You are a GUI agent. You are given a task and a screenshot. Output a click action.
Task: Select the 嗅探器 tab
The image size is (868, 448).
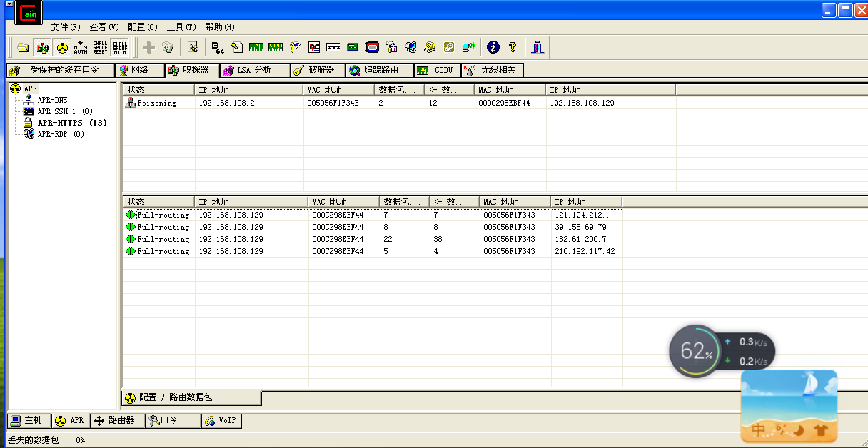coord(191,70)
